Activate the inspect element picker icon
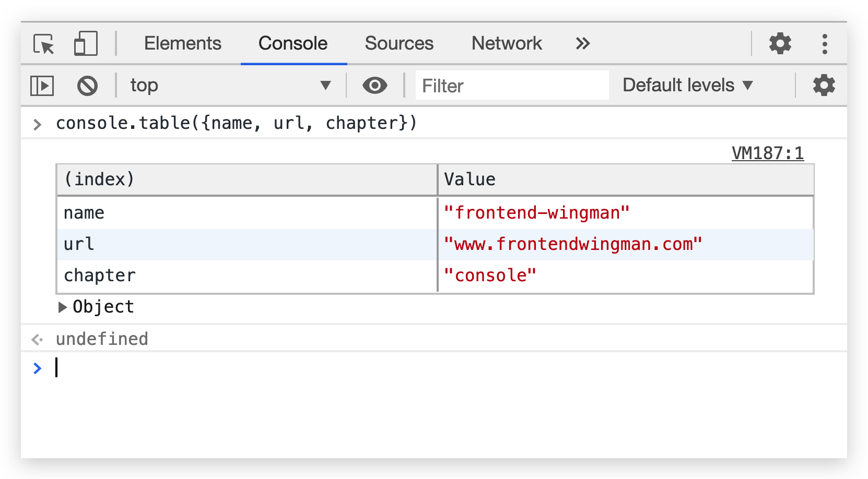The height and width of the screenshot is (479, 868). 44,44
